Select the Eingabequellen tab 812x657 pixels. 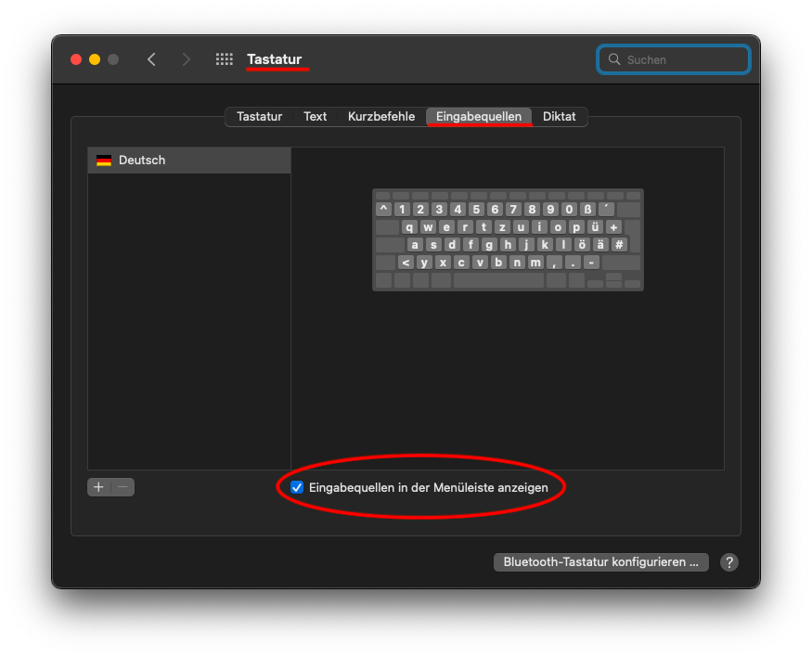(479, 117)
